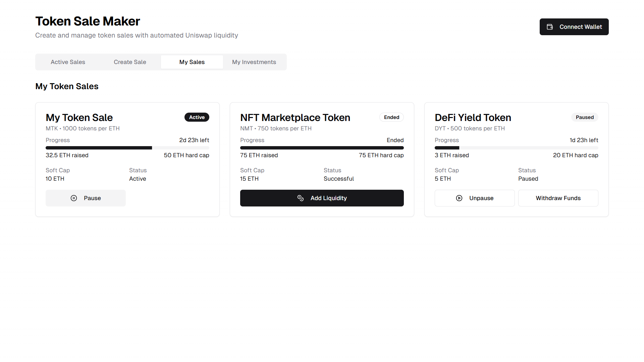Unpause the DeFi Yield Token sale

(475, 198)
